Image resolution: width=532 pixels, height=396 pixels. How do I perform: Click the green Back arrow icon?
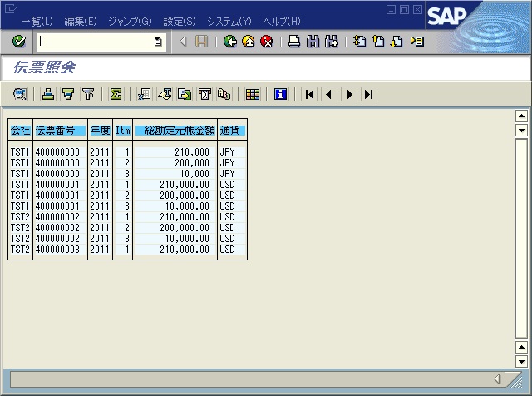click(x=230, y=41)
